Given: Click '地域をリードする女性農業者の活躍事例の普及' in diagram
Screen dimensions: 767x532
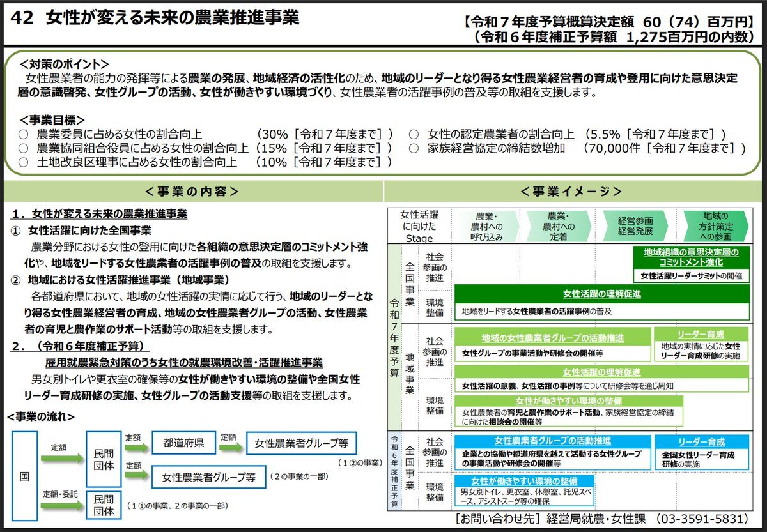Looking at the screenshot, I should 537,312.
